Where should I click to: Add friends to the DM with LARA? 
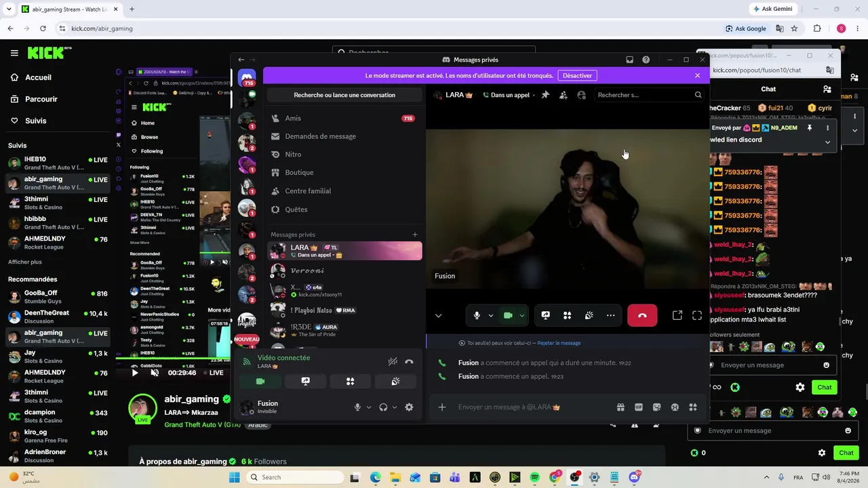[564, 95]
